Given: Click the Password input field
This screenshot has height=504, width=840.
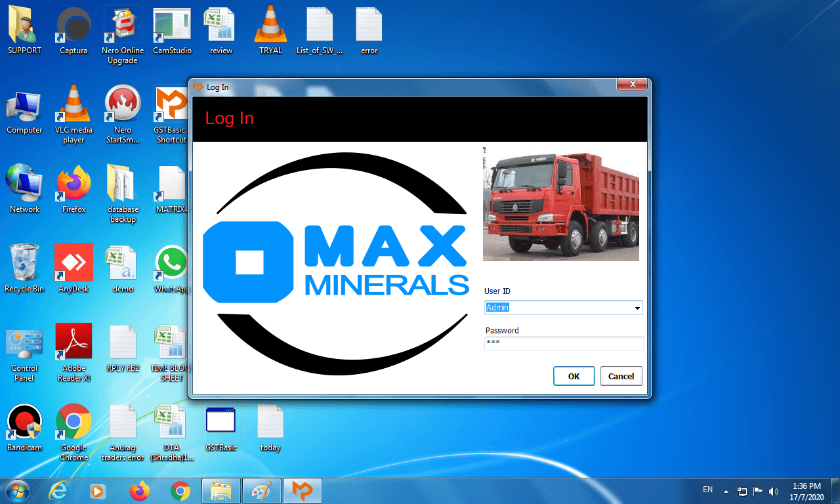Looking at the screenshot, I should click(x=564, y=343).
